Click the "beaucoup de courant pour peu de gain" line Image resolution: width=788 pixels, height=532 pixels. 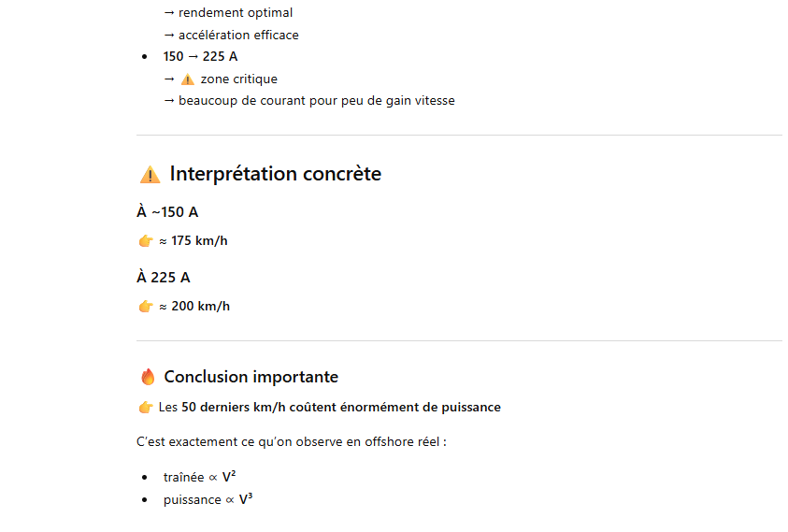316,100
